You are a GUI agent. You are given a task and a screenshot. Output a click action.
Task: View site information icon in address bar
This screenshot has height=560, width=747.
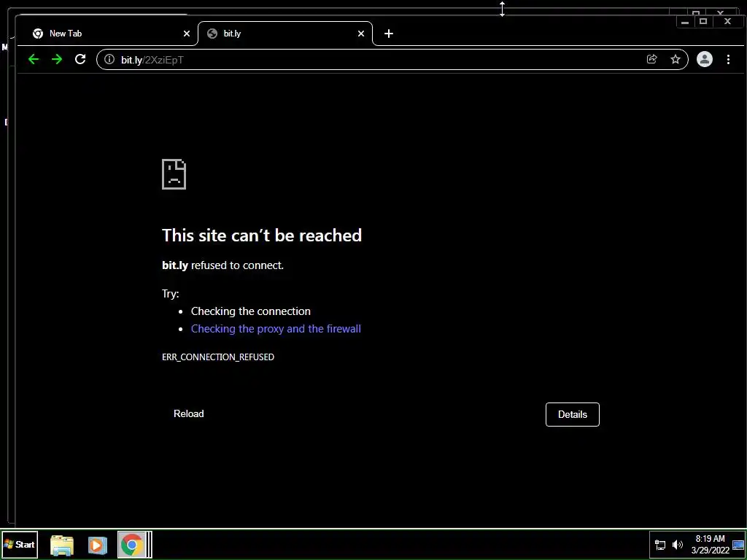pyautogui.click(x=109, y=60)
